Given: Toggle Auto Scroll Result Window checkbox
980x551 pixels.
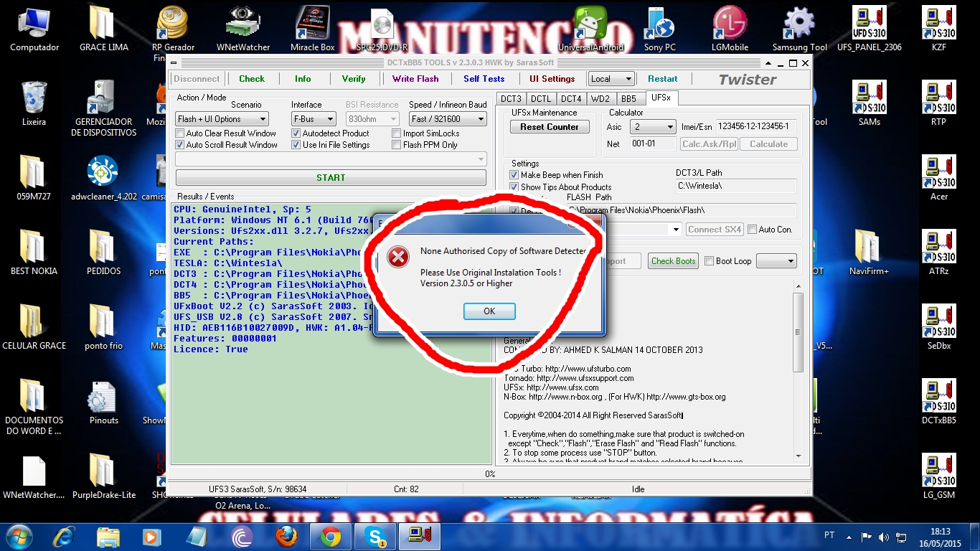Looking at the screenshot, I should (x=180, y=145).
